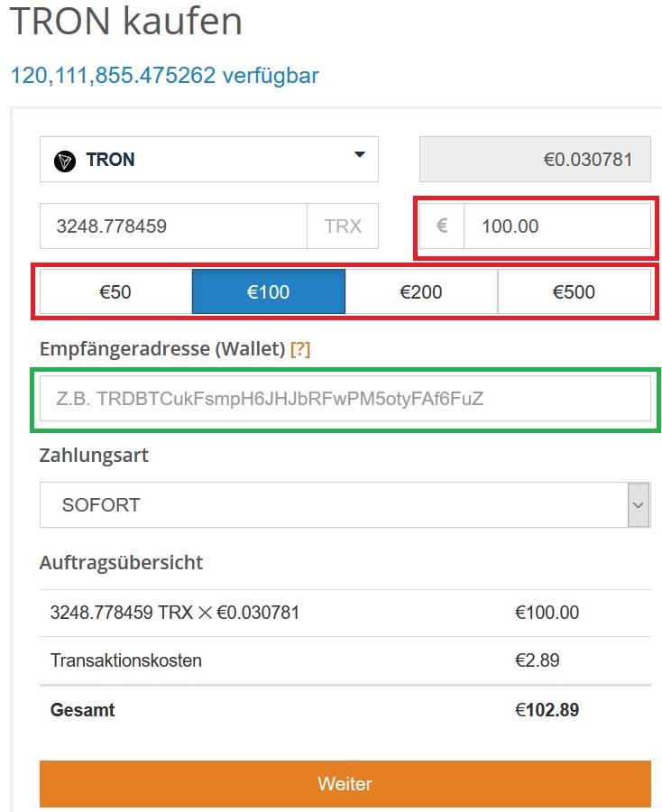The height and width of the screenshot is (812, 662).
Task: Select the €50 preset amount
Action: [x=115, y=291]
